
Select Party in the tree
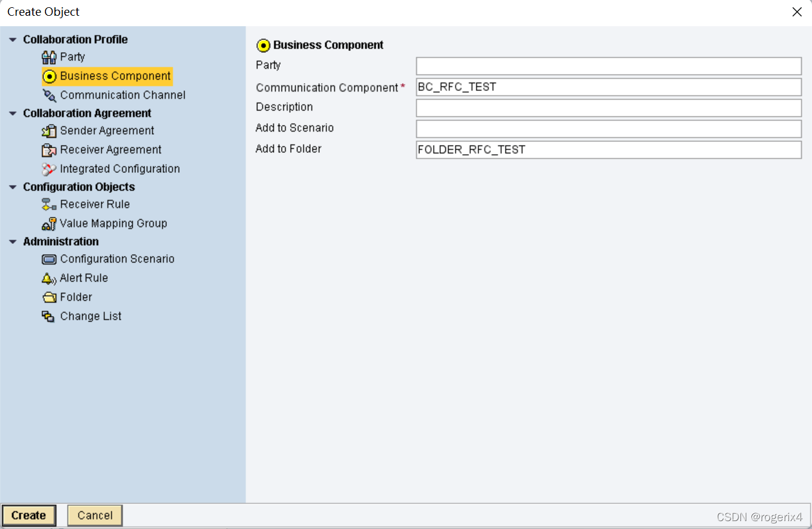pos(72,57)
